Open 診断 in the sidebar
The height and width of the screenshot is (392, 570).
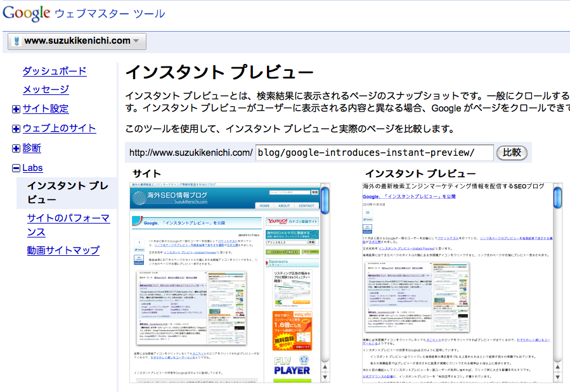pyautogui.click(x=32, y=148)
